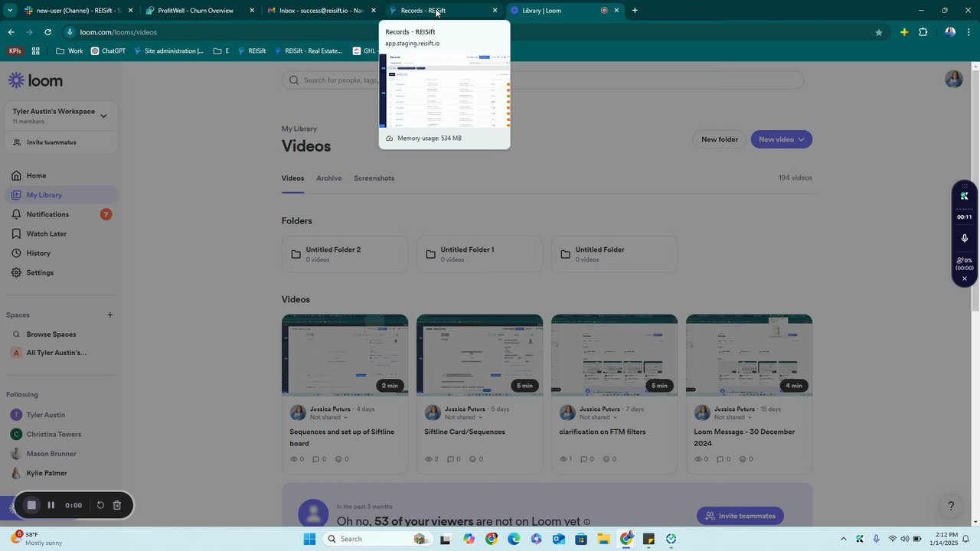This screenshot has width=980, height=551.
Task: Open Christina Towers in Following
Action: pos(61,434)
